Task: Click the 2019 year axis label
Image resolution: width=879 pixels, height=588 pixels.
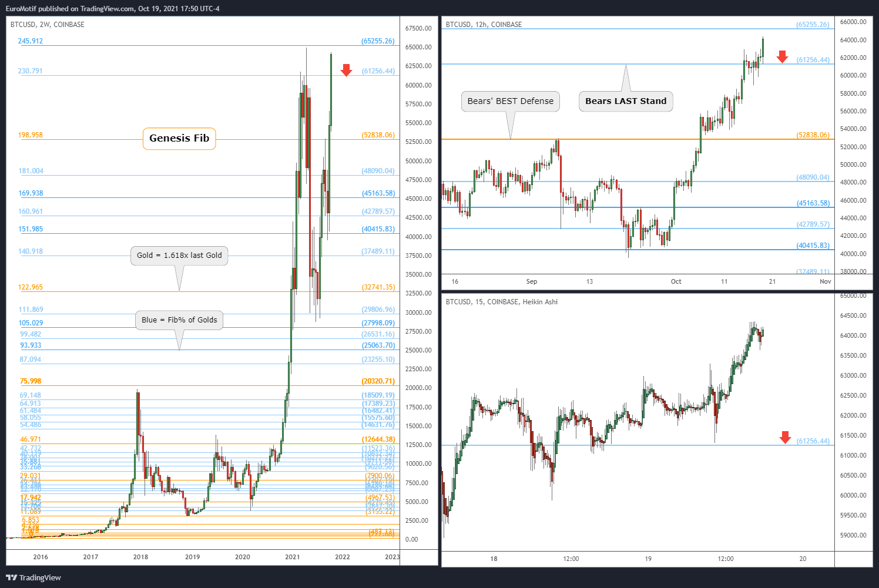Action: [x=192, y=557]
